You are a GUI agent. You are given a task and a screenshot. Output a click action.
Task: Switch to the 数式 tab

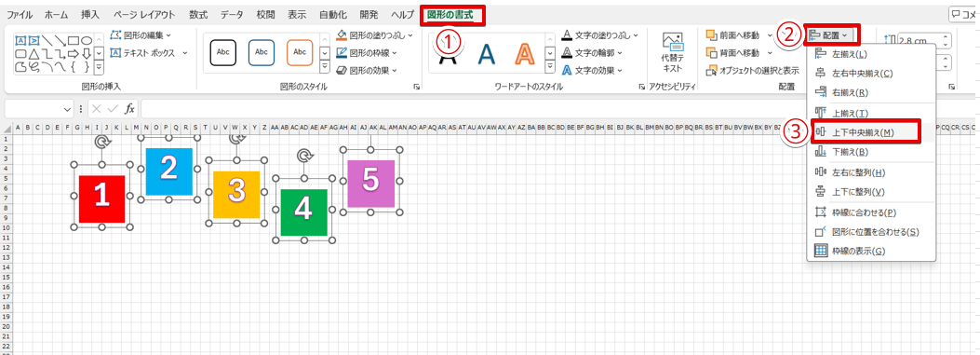click(198, 14)
